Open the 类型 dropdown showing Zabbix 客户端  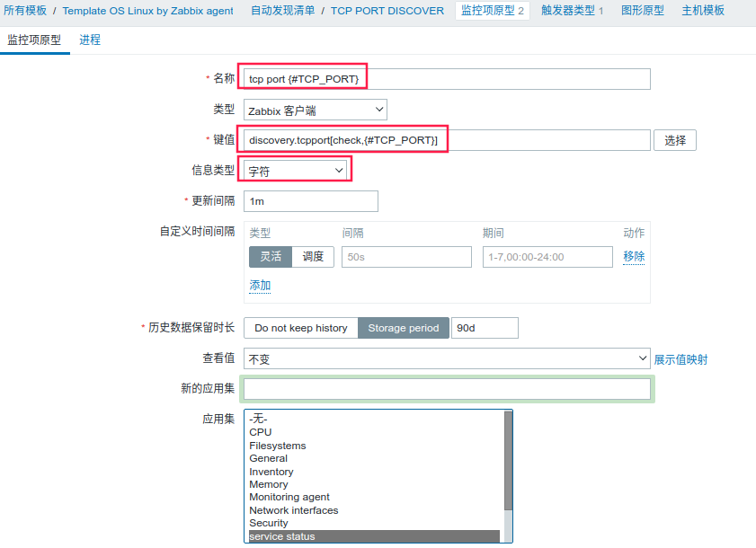(314, 108)
